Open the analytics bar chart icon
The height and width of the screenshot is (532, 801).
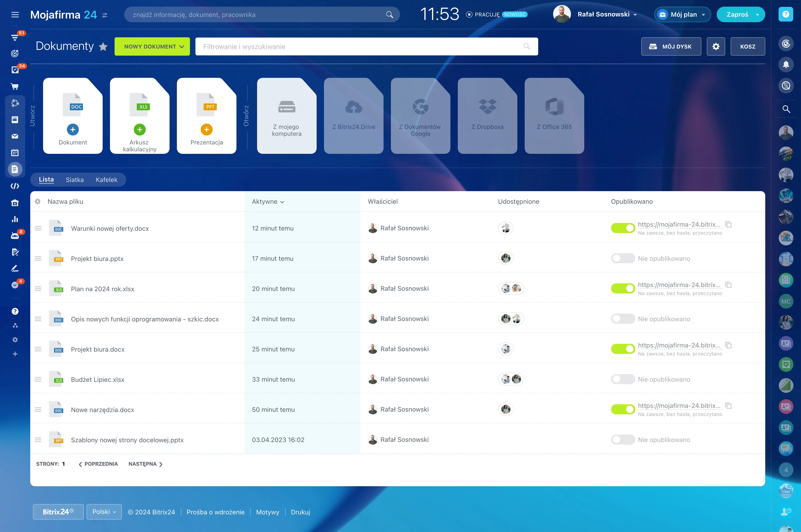coord(15,219)
